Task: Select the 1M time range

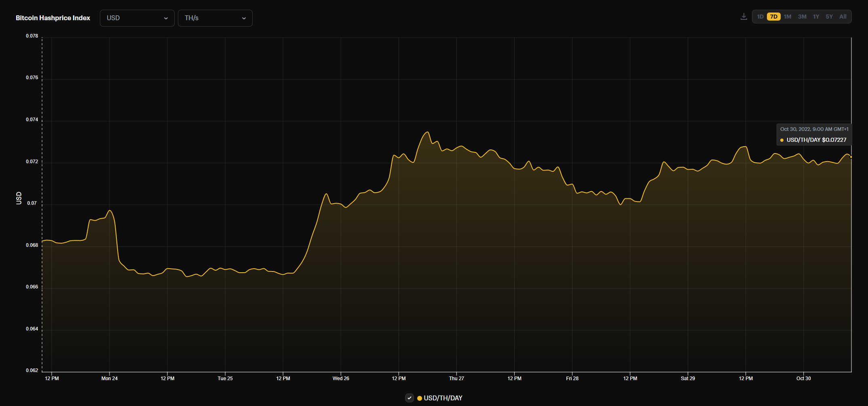Action: [788, 17]
